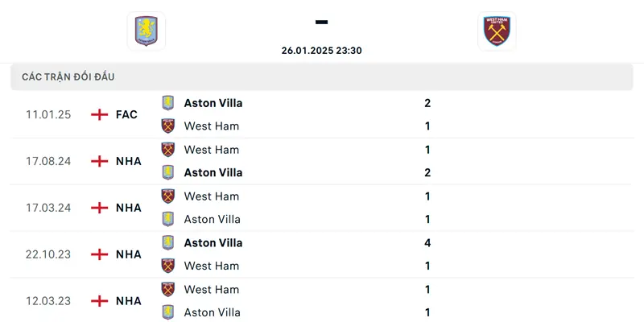Click the West Ham crest in header
This screenshot has width=644, height=322.
pos(497,31)
